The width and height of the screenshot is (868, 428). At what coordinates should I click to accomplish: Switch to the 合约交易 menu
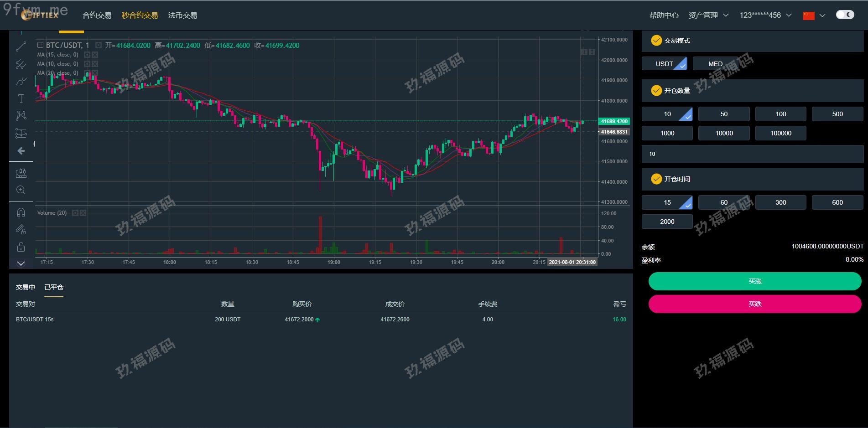click(x=97, y=15)
